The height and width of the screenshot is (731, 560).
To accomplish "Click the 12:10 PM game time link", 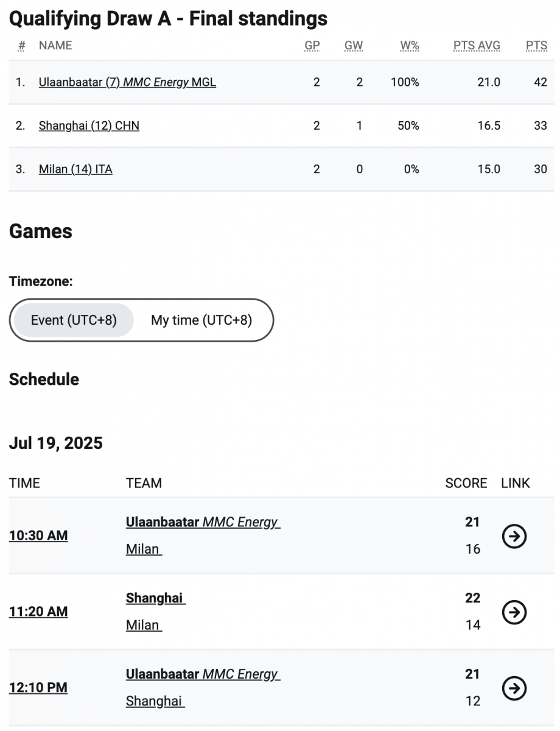I will pos(38,688).
